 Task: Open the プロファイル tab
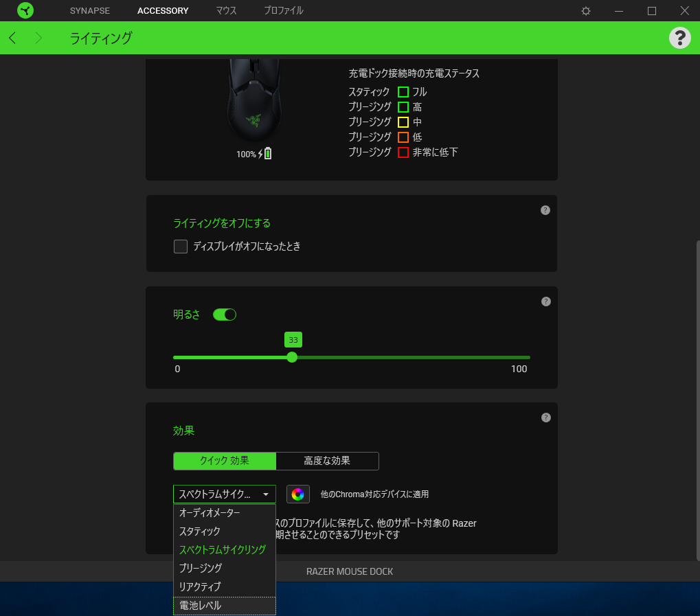tap(284, 11)
